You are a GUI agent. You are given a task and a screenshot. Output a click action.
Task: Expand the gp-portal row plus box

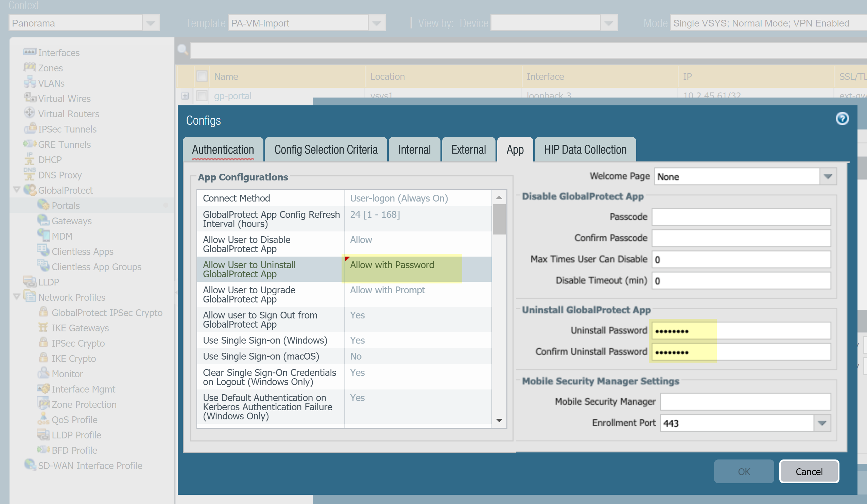pyautogui.click(x=185, y=95)
